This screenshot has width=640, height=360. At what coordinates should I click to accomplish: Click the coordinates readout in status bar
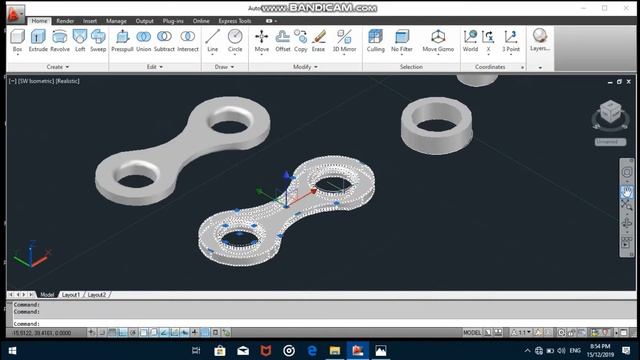(42, 333)
